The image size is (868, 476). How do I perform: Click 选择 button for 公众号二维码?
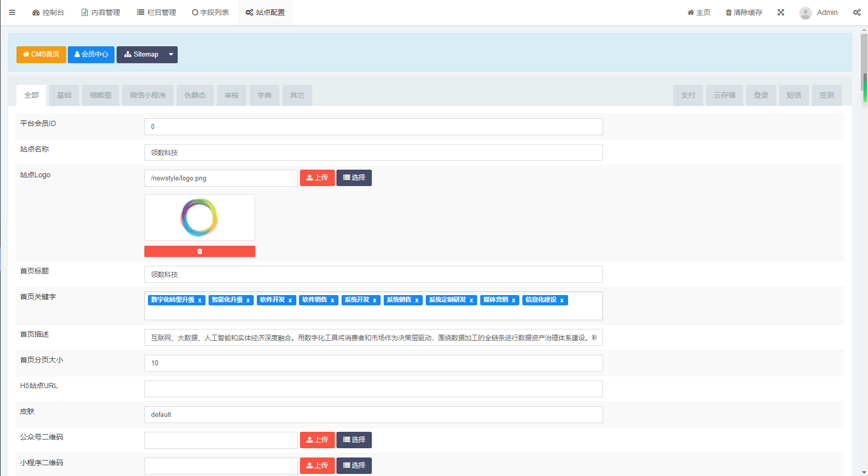click(x=354, y=440)
